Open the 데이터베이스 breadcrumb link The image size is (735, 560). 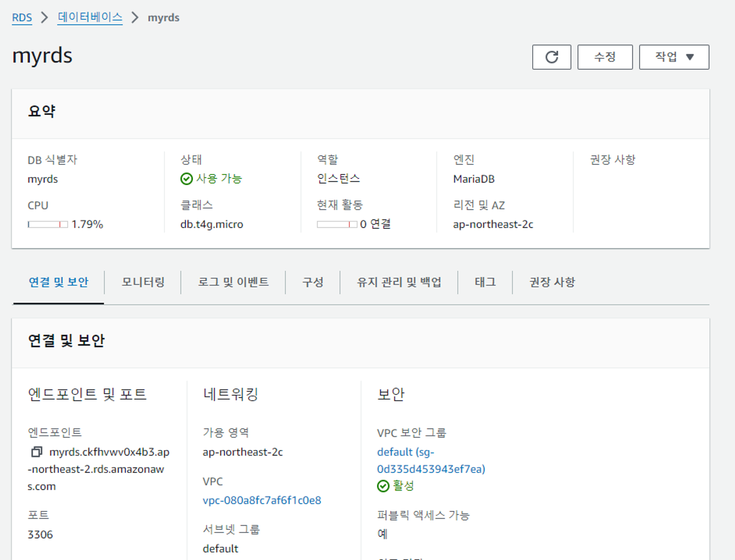[x=90, y=18]
